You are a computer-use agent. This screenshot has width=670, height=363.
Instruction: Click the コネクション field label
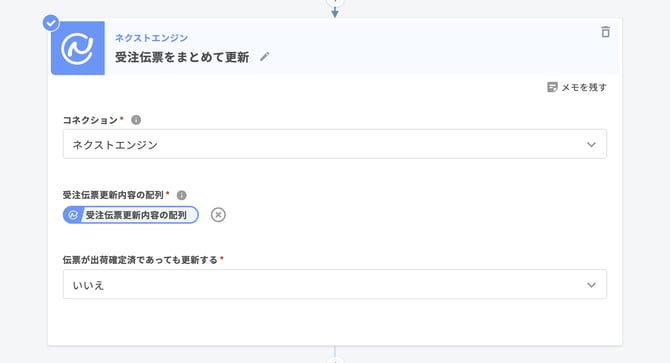click(90, 120)
